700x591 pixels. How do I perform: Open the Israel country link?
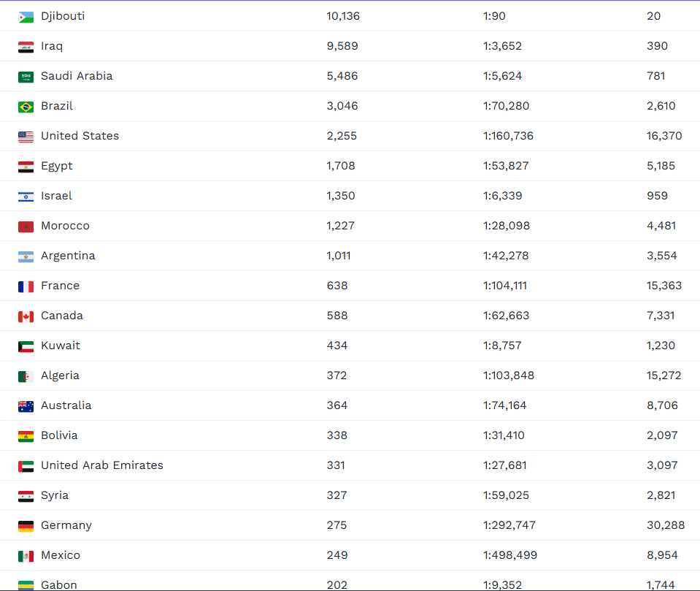[x=56, y=196]
